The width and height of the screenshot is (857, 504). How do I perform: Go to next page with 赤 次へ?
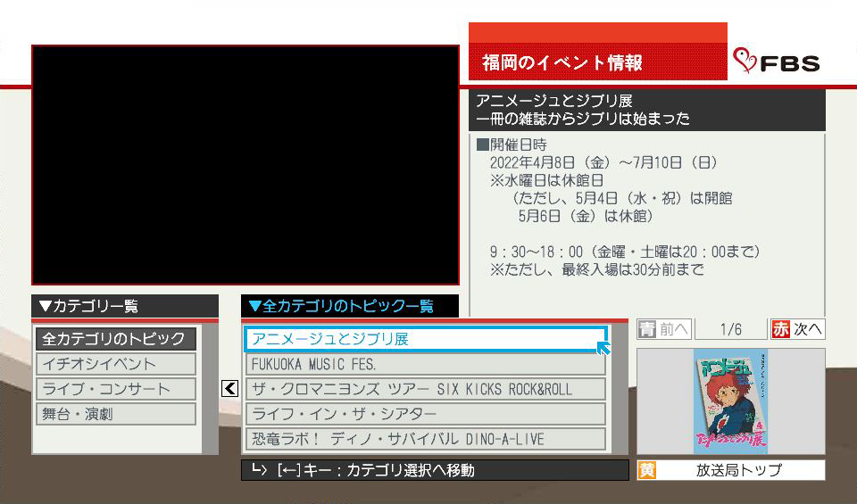(x=797, y=329)
